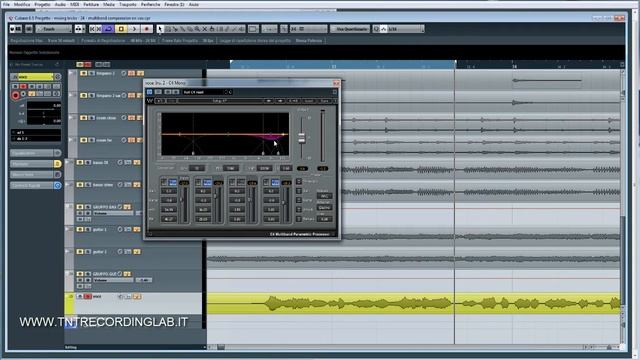Go to the previous marker button

click(x=92, y=29)
